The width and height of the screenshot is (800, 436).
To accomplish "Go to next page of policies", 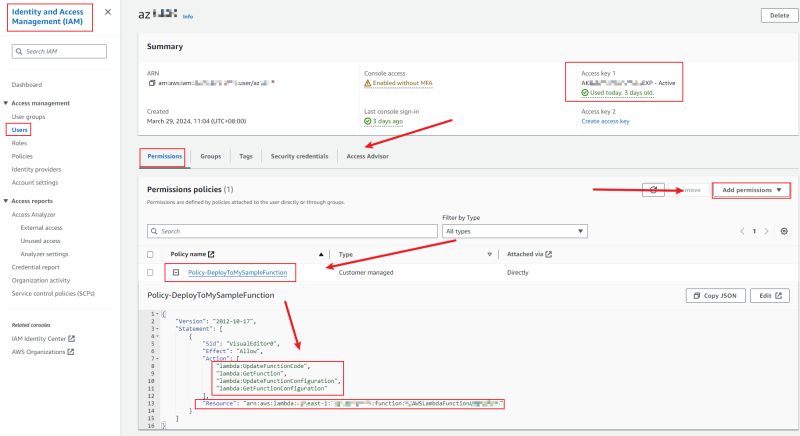I will click(766, 232).
